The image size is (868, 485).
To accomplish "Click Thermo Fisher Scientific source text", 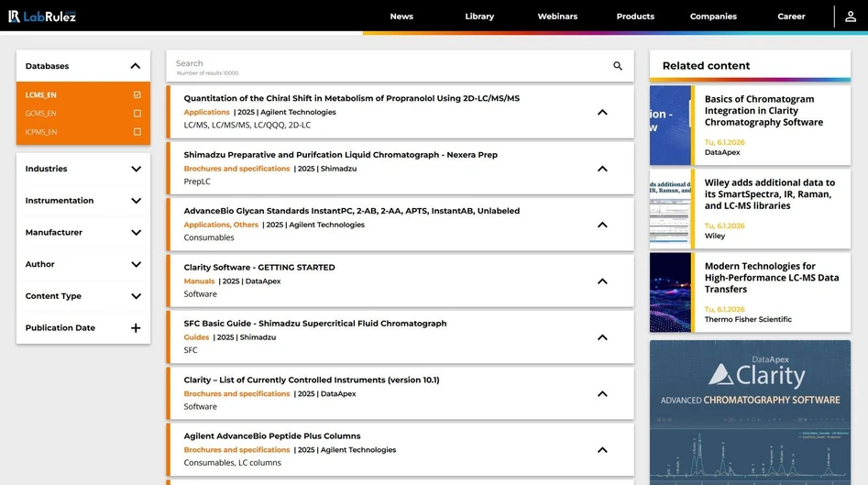I will tap(748, 319).
